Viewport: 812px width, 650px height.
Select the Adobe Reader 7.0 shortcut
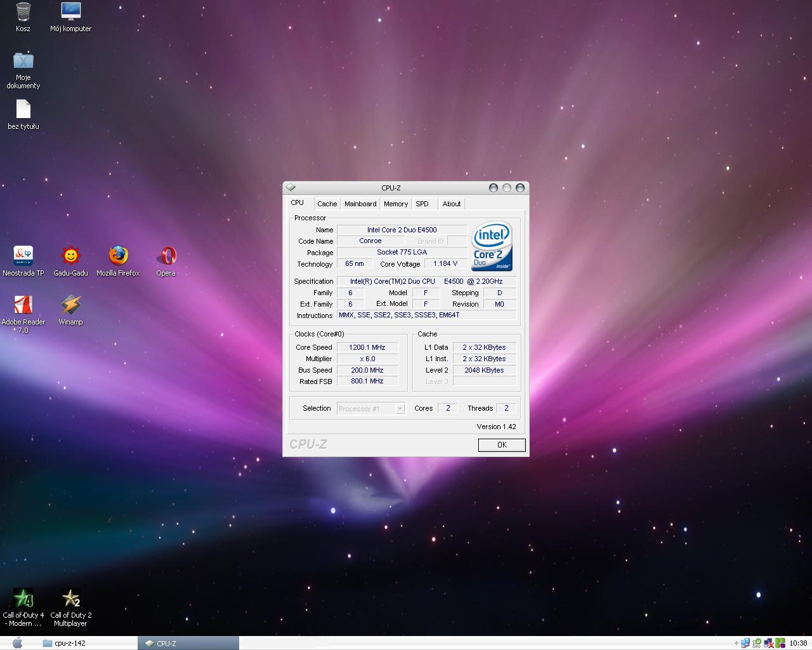pos(23,314)
